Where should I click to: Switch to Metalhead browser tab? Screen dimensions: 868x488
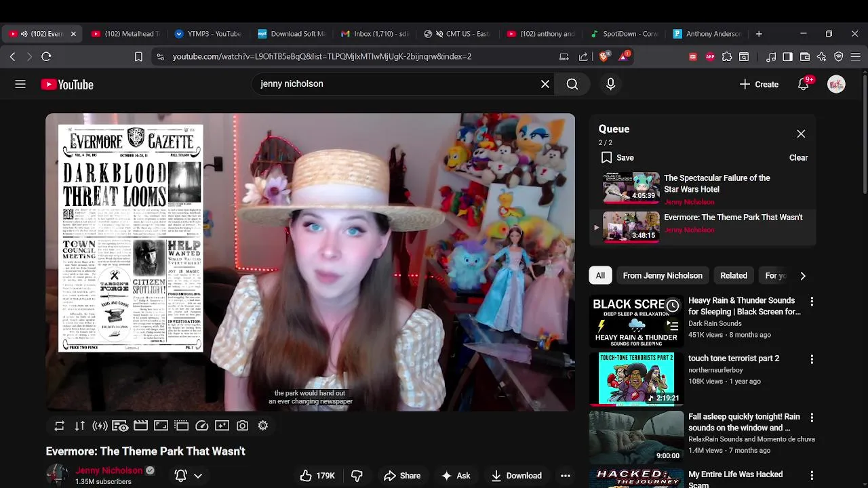coord(126,34)
